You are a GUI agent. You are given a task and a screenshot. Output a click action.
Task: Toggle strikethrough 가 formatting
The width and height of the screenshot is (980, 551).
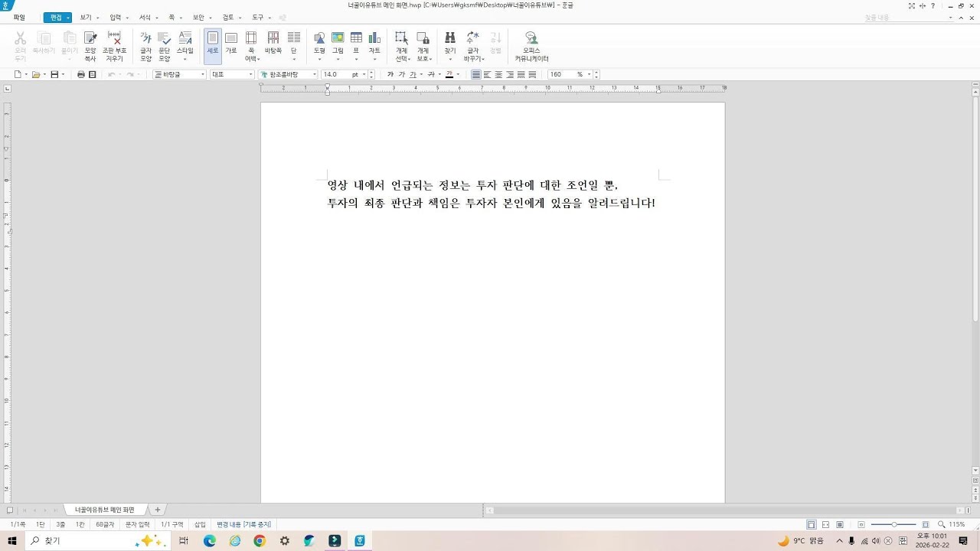[x=431, y=74]
